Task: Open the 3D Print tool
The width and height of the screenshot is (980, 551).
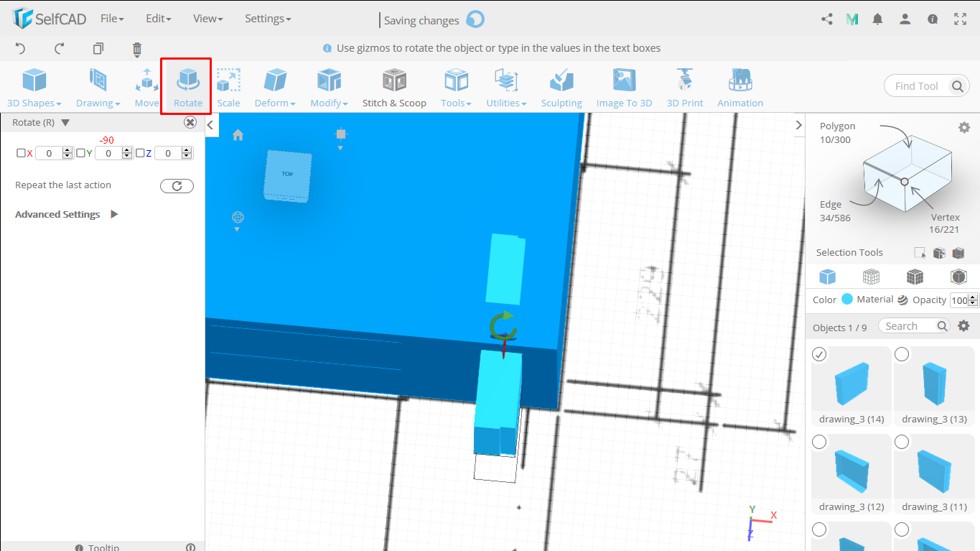Action: (685, 88)
